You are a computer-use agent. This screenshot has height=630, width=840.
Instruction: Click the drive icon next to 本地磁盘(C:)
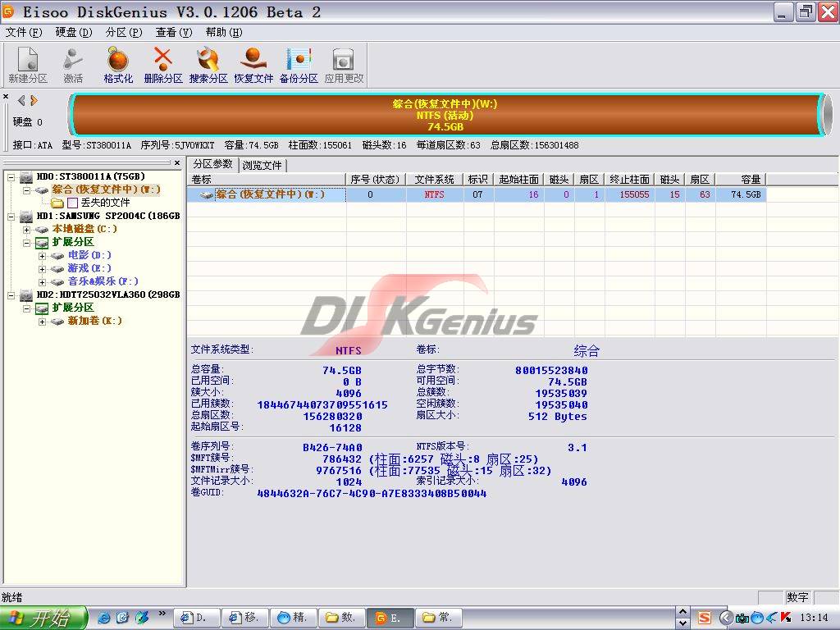[42, 230]
